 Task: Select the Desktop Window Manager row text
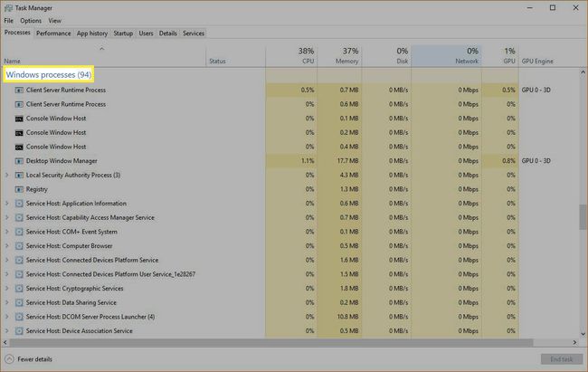[62, 161]
